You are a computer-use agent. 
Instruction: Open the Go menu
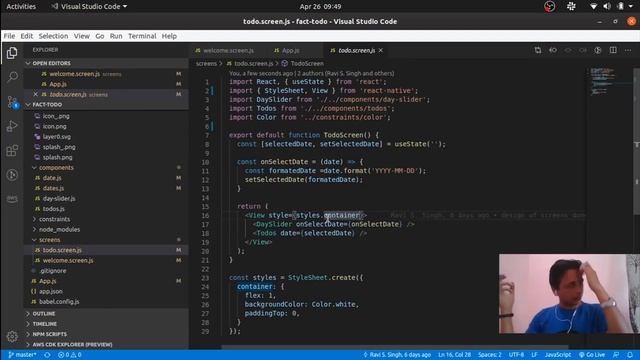tap(100, 36)
